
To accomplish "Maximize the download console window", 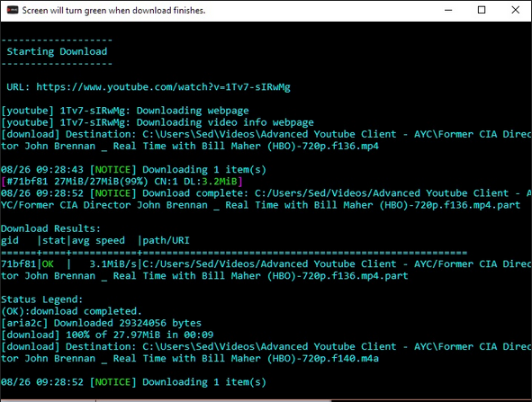I will click(482, 10).
